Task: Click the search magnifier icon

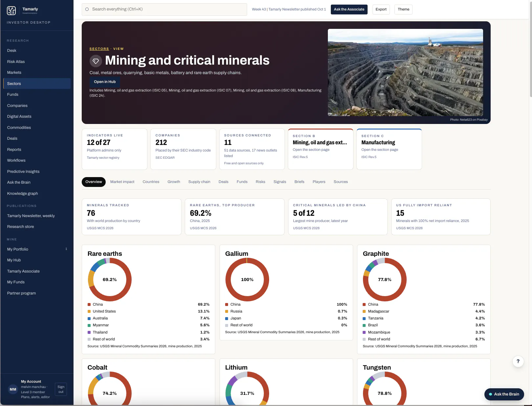Action: 87,9
